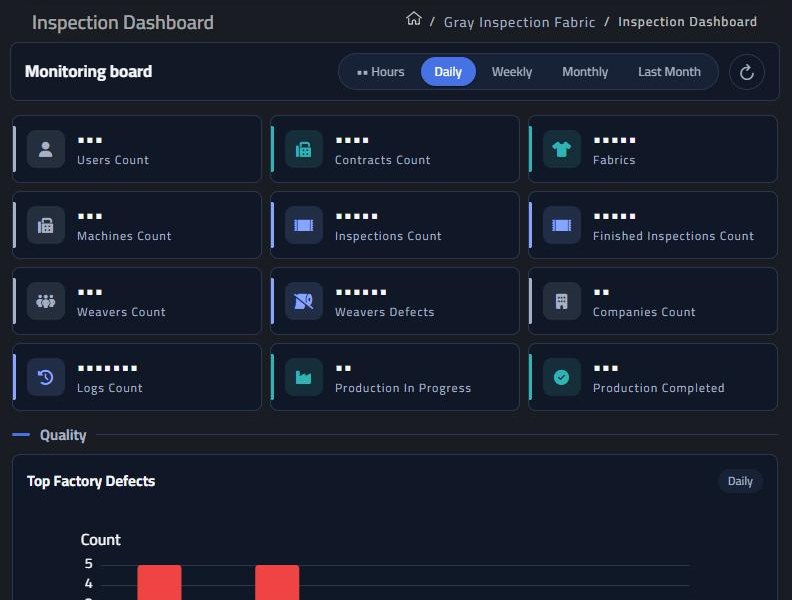Screen dimensions: 792x600
Task: Click the Production In Progress factory icon
Action: (x=304, y=377)
